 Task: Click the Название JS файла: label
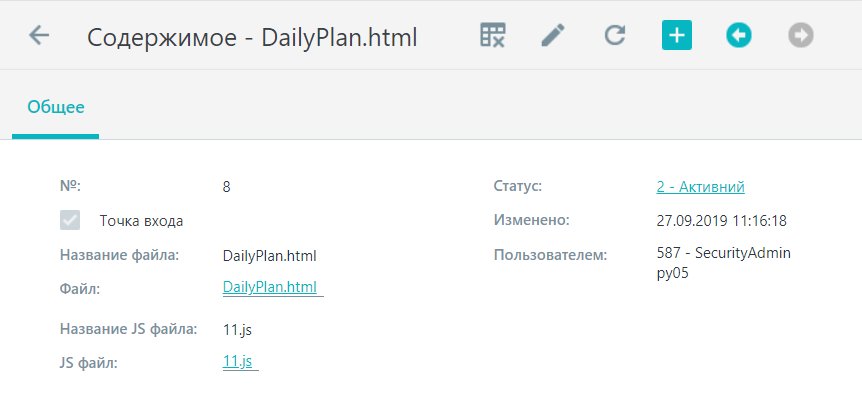point(128,329)
